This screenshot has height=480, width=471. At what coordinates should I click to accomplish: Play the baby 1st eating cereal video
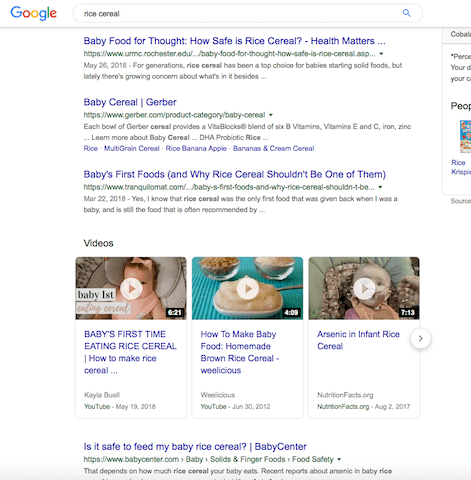(131, 288)
